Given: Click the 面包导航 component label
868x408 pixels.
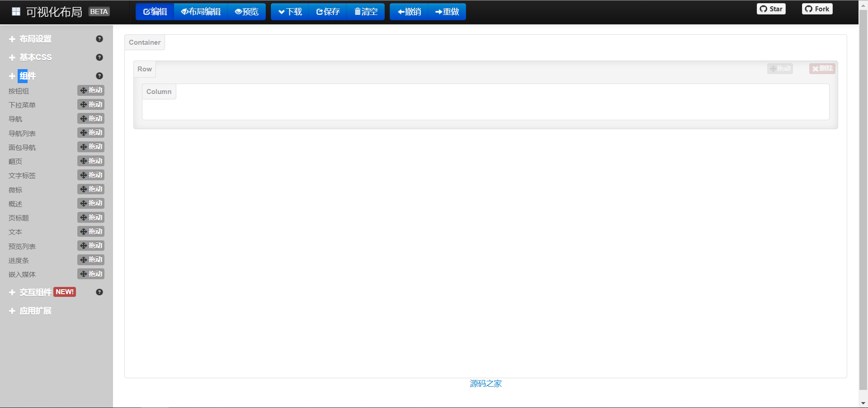Looking at the screenshot, I should [x=22, y=148].
